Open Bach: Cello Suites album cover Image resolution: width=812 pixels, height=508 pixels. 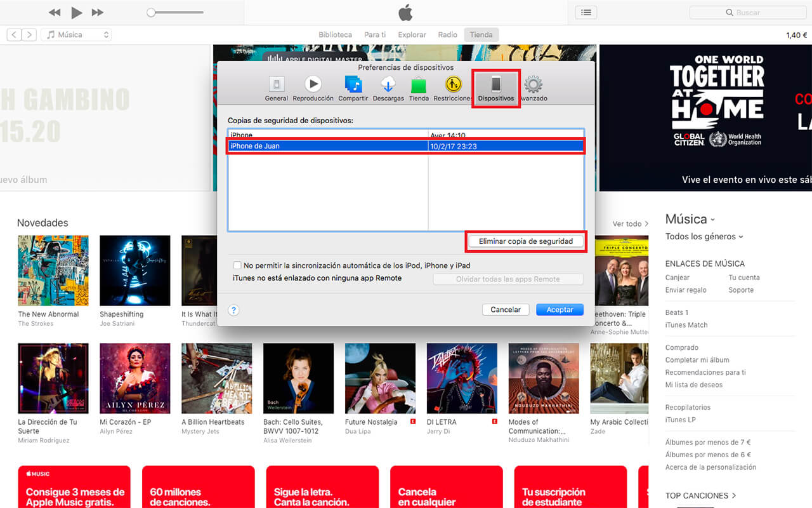[299, 378]
